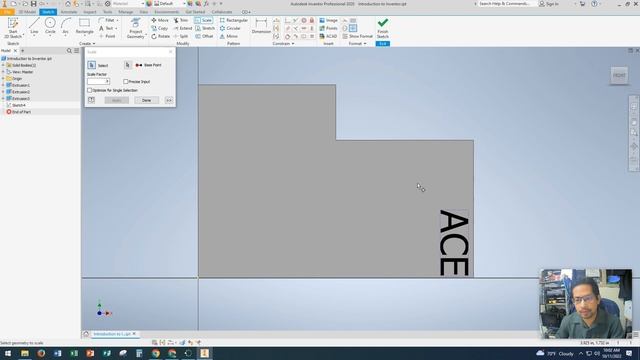Insert Image into sketch
This screenshot has height=360, width=640.
329,20
